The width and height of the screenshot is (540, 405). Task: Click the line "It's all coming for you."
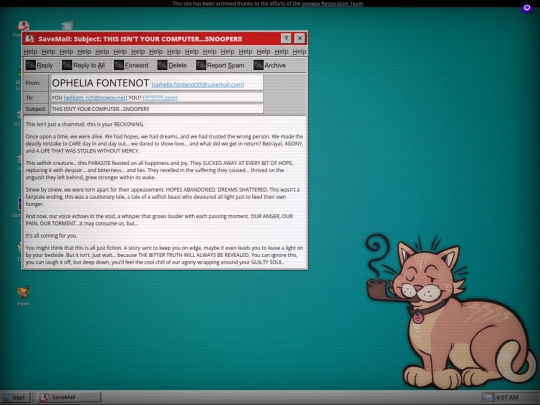51,236
